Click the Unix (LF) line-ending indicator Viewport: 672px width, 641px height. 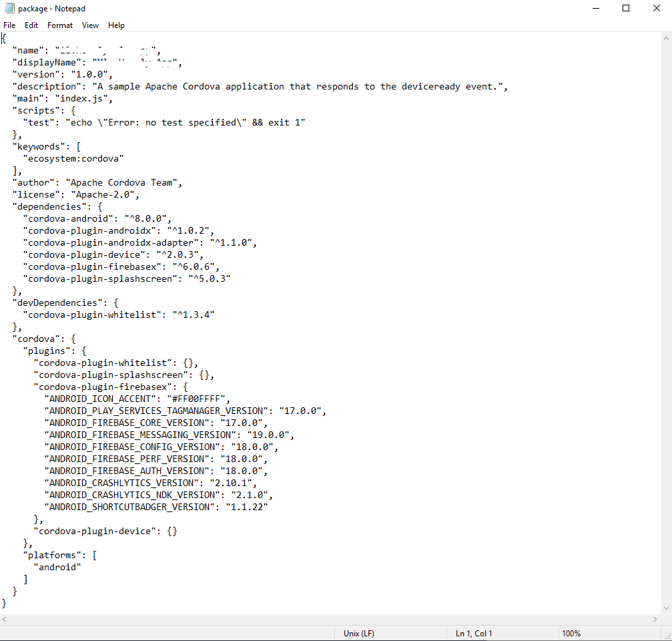[x=358, y=633]
